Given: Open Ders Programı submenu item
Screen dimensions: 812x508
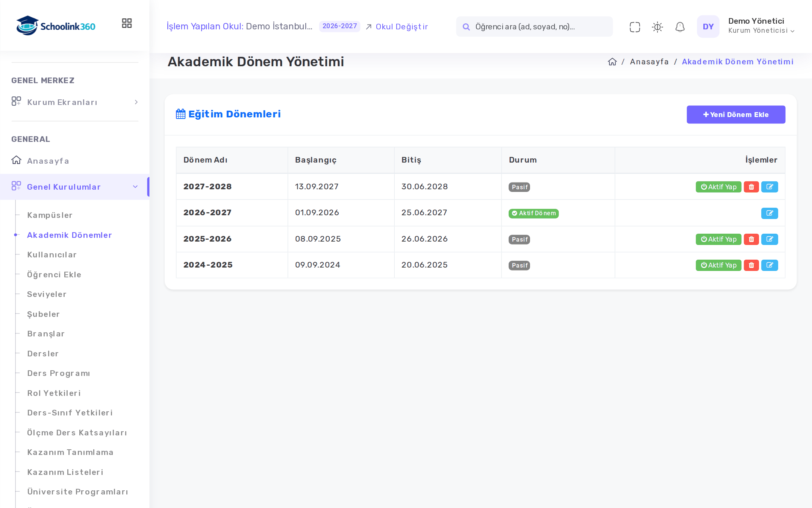Looking at the screenshot, I should tap(59, 373).
